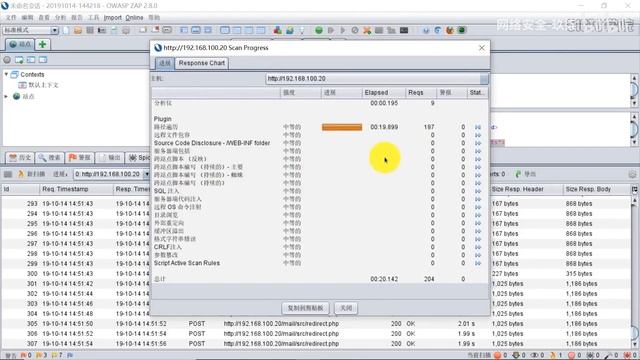Open the active scan progress selector dropdown
640x360 pixels.
tap(147, 174)
